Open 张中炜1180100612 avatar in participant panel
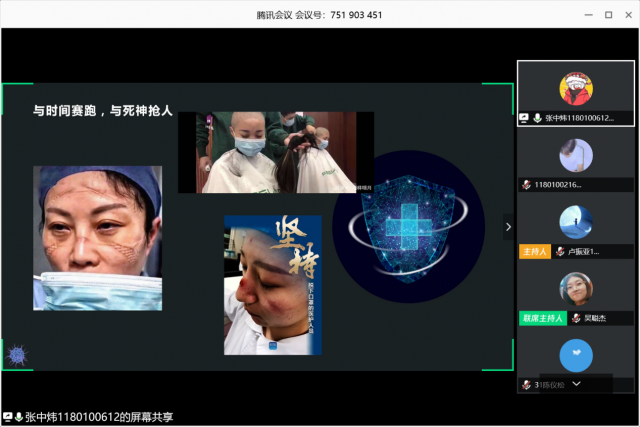 tap(576, 89)
